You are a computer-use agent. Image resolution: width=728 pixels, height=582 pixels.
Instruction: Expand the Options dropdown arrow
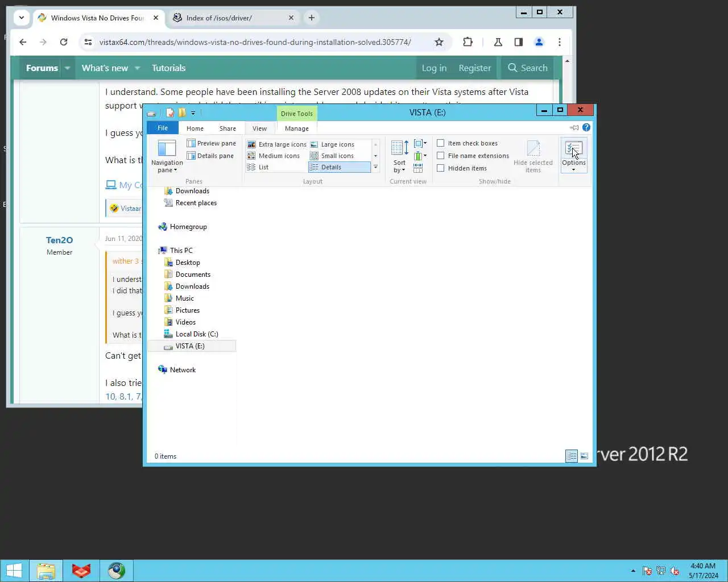pyautogui.click(x=573, y=170)
